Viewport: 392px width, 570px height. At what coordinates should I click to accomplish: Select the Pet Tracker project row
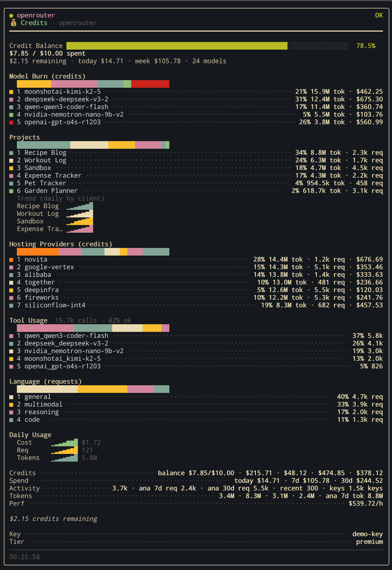[196, 183]
